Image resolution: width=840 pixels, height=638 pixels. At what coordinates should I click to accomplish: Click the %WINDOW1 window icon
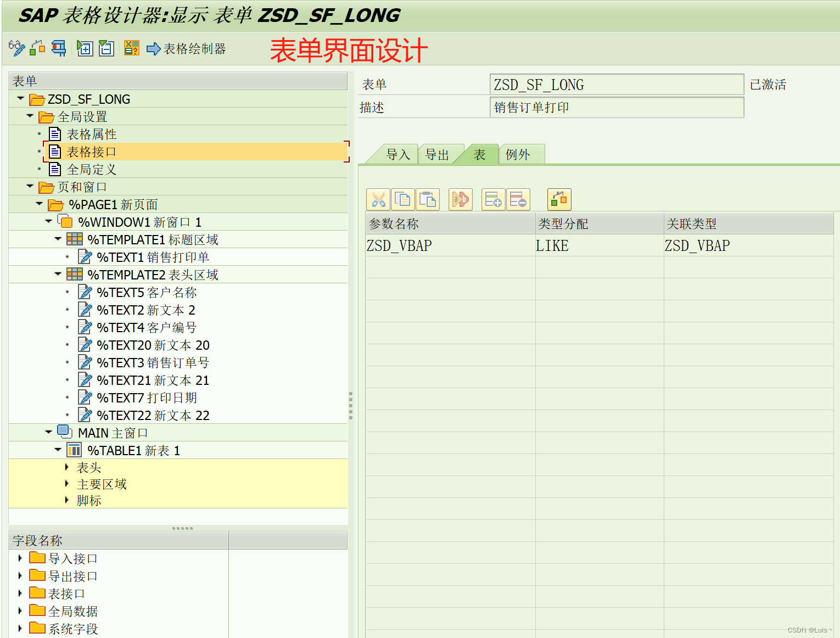click(x=65, y=221)
